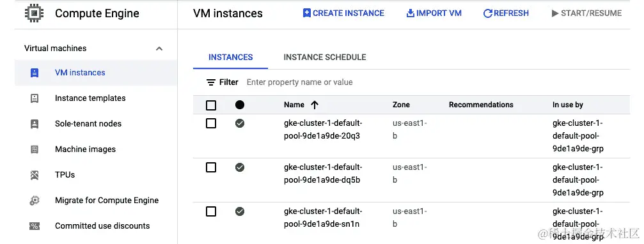The image size is (644, 244).
Task: Click the Instance templates sidebar icon
Action: tap(35, 98)
